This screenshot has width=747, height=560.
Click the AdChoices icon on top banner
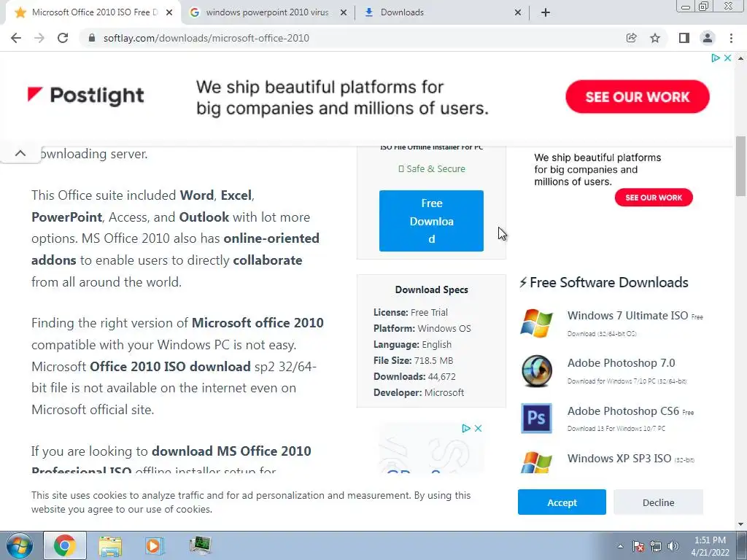(715, 58)
